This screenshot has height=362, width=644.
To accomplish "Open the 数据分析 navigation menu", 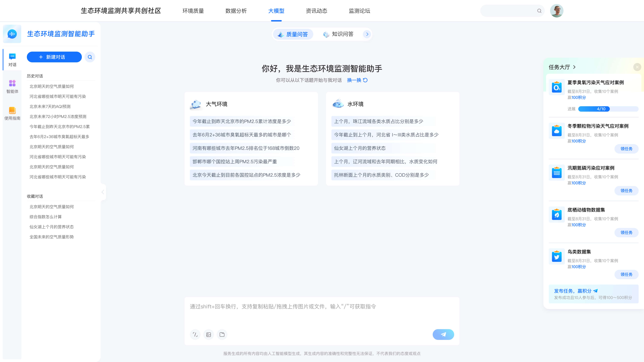I will click(236, 11).
